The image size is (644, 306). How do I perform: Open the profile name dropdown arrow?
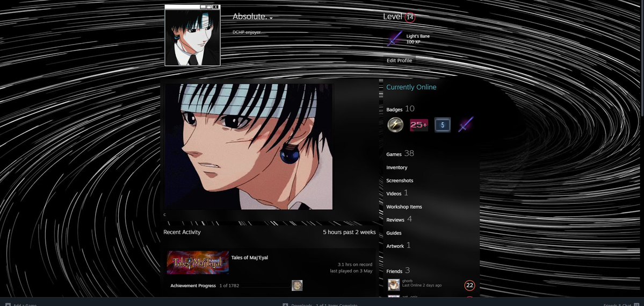271,18
